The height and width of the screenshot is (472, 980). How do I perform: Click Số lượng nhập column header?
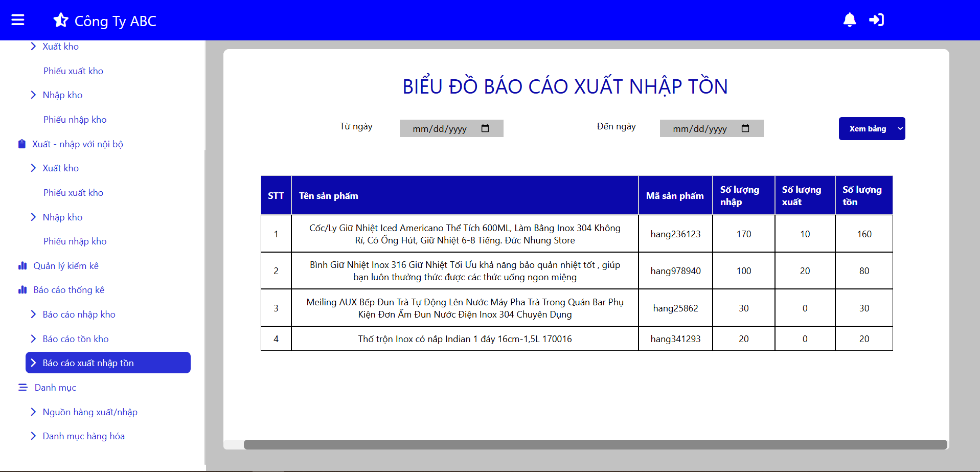point(744,195)
